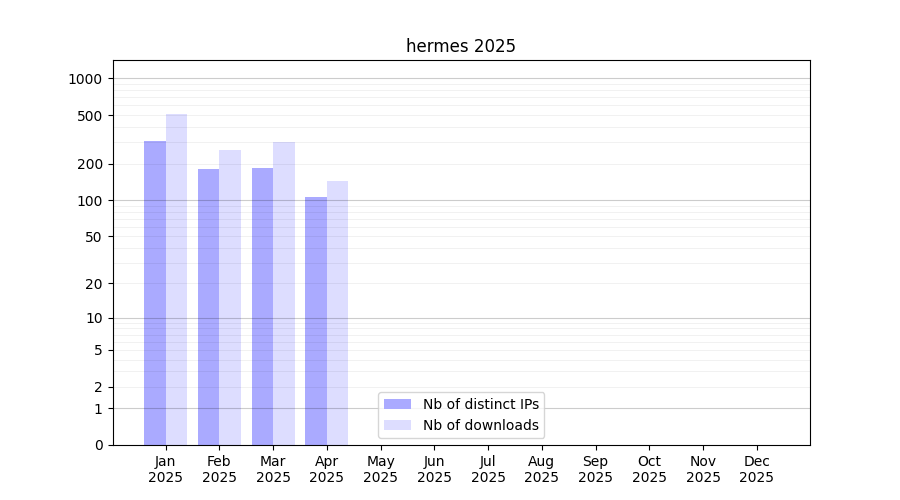The image size is (900, 500).
Task: Click the 'hermes 2025' chart title
Action: pyautogui.click(x=461, y=46)
